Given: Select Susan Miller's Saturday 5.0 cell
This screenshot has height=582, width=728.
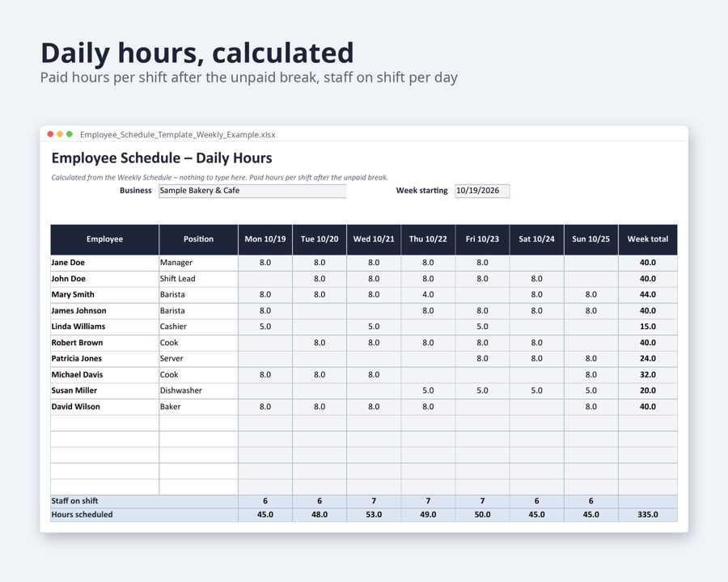Looking at the screenshot, I should tap(537, 390).
